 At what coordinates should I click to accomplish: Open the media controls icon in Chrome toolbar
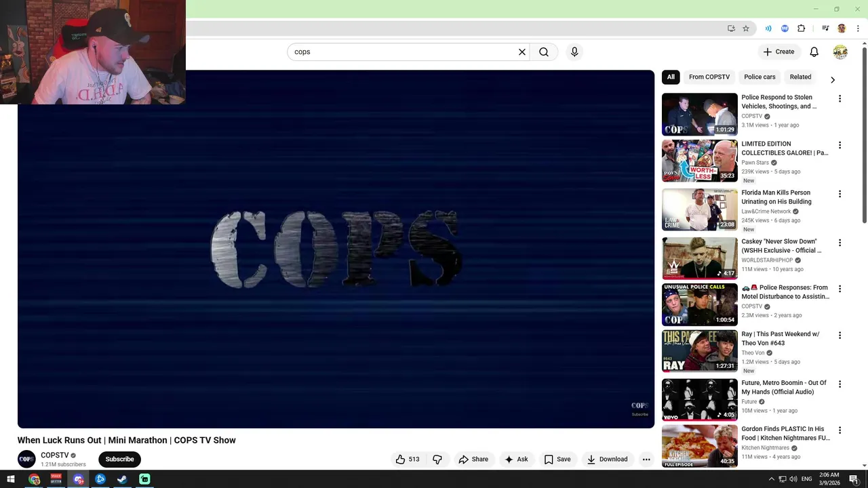click(x=825, y=28)
